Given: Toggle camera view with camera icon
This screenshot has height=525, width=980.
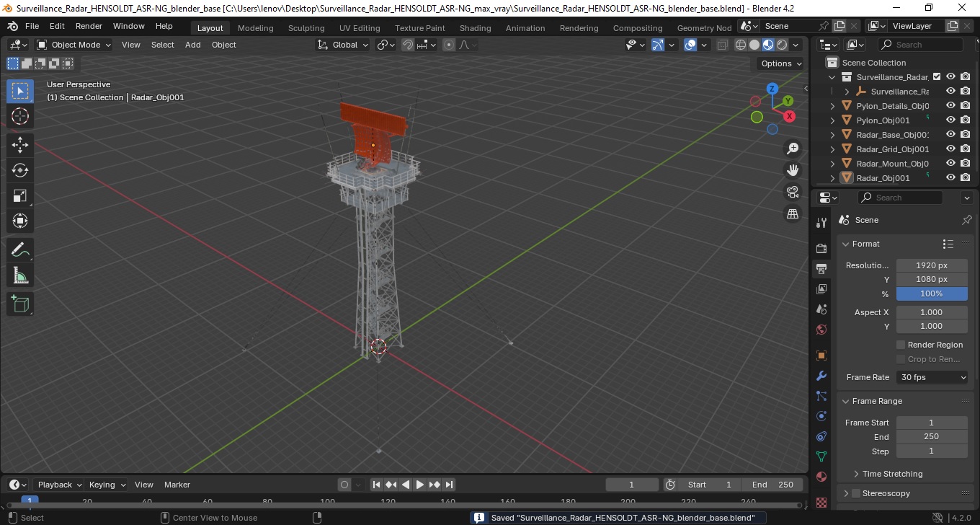Looking at the screenshot, I should pos(793,192).
